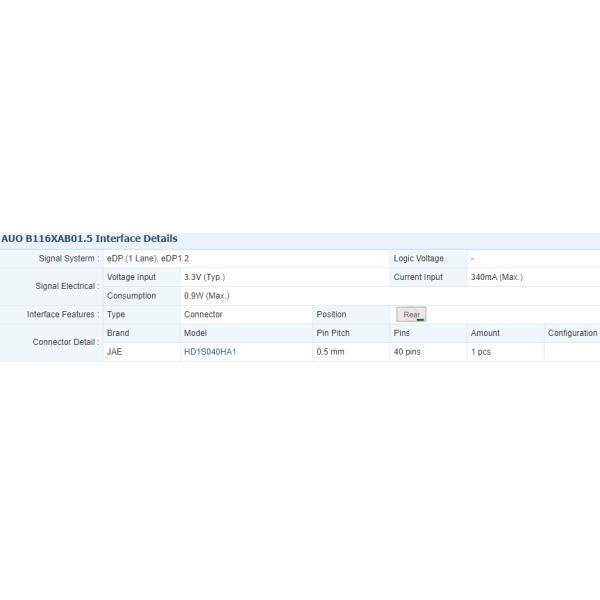Click the Logic Voltage label
The image size is (600, 600).
[x=418, y=258]
